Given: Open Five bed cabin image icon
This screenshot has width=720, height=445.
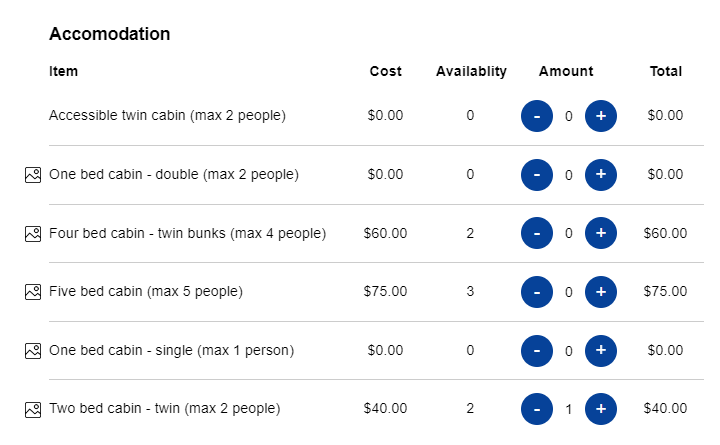Looking at the screenshot, I should pyautogui.click(x=32, y=292).
